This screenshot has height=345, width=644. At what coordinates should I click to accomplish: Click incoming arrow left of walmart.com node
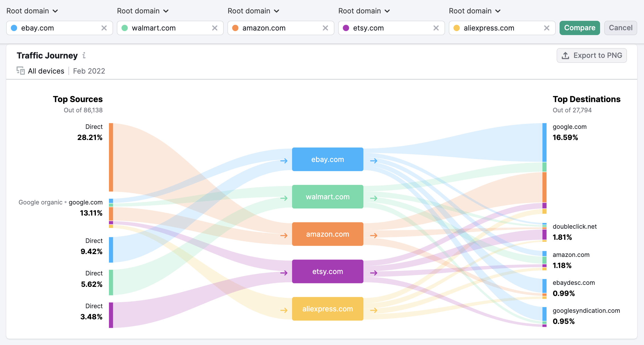pyautogui.click(x=284, y=198)
